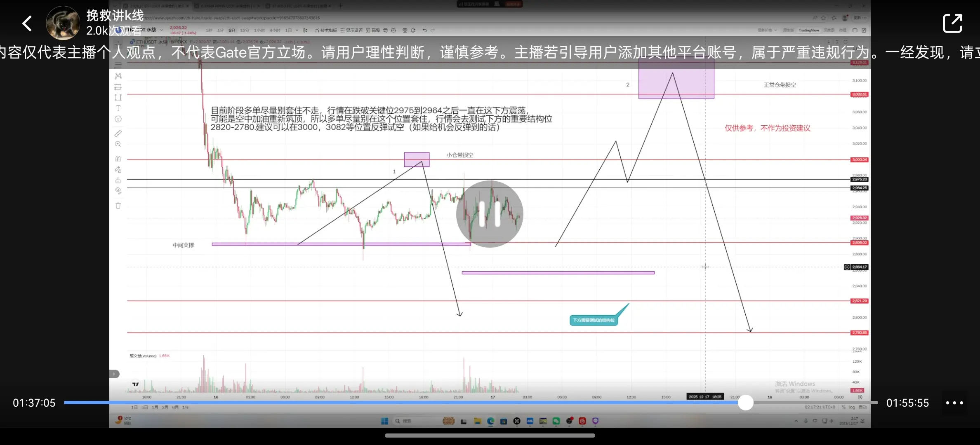Select the 15分 timeframe tab
The height and width of the screenshot is (445, 980).
245,30
